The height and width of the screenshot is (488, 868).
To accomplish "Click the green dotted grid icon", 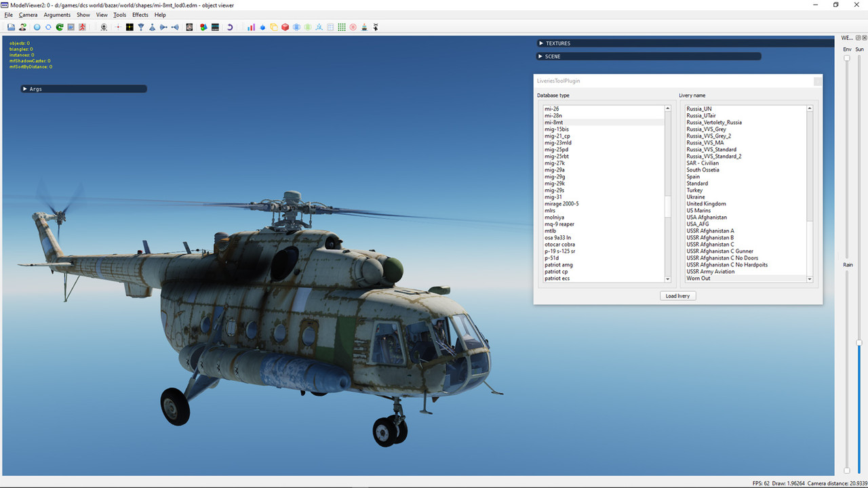I will coord(342,27).
